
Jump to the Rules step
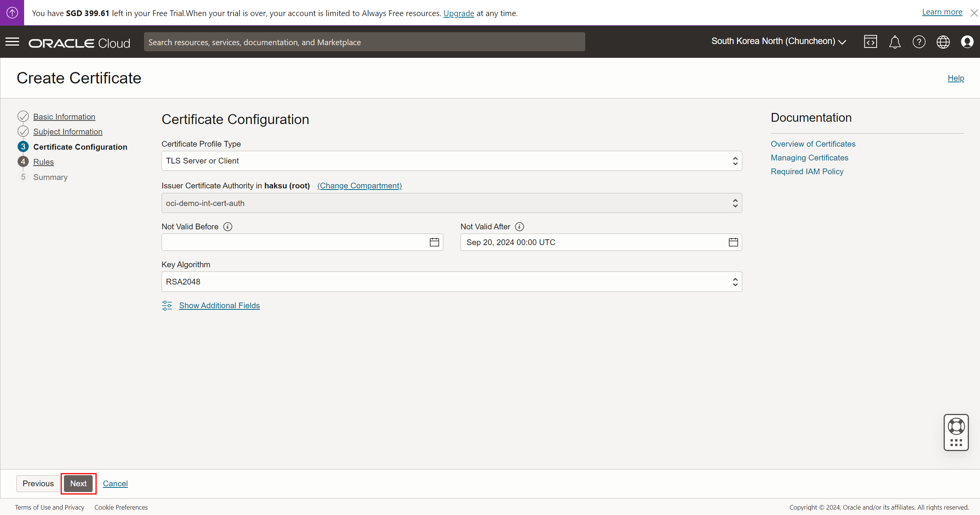point(44,162)
